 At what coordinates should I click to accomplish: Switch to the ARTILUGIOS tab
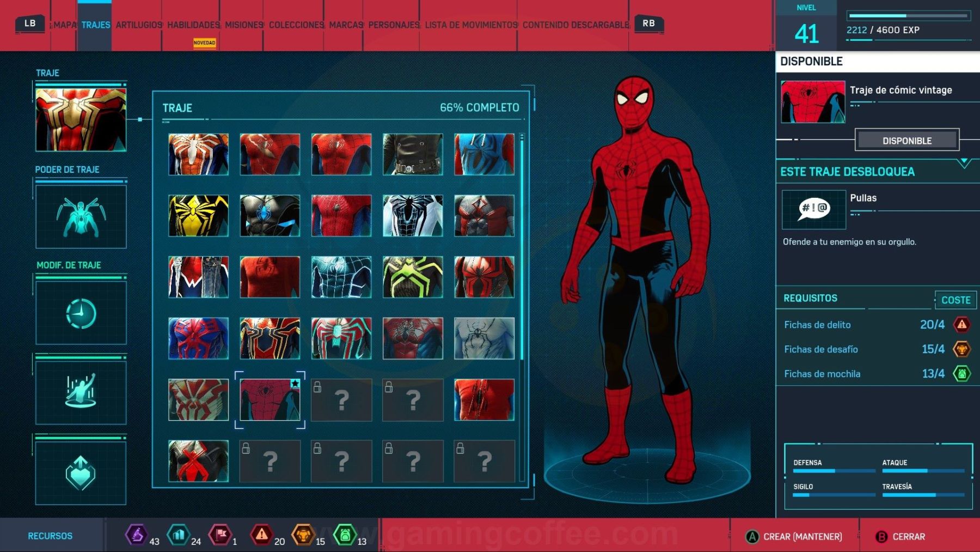[139, 25]
